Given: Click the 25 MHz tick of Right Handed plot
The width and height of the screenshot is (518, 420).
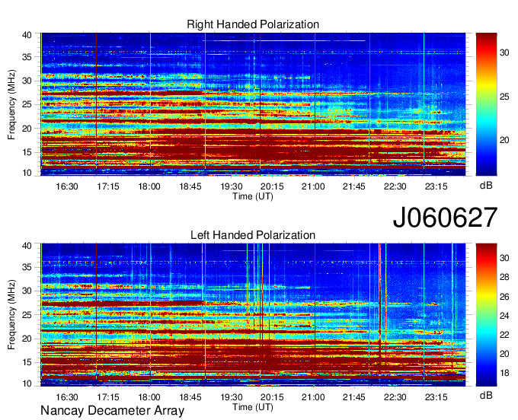Looking at the screenshot, I should coord(27,104).
